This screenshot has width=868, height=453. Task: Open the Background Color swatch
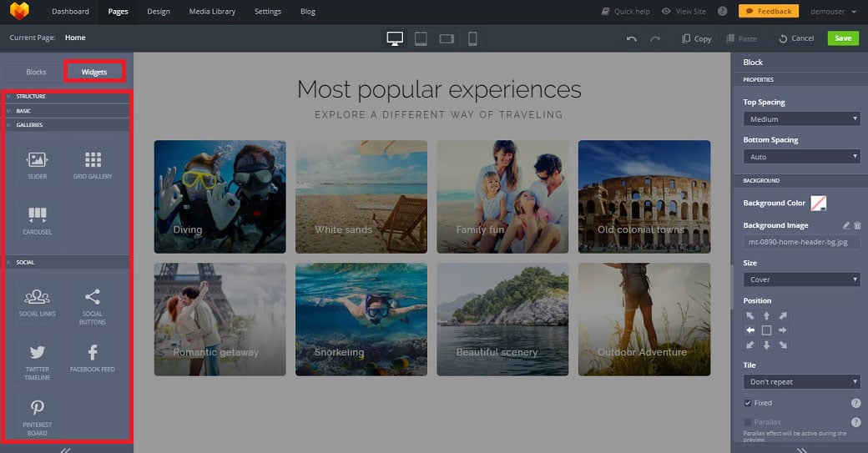pyautogui.click(x=819, y=203)
